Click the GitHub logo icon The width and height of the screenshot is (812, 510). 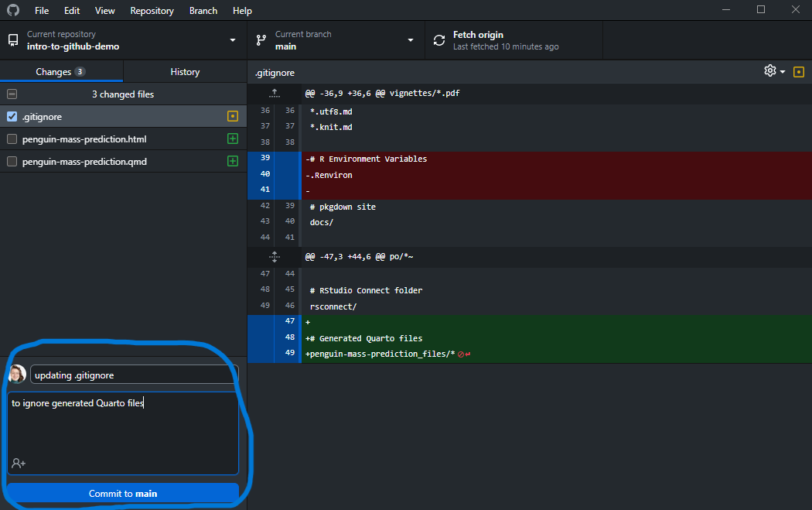coord(13,11)
